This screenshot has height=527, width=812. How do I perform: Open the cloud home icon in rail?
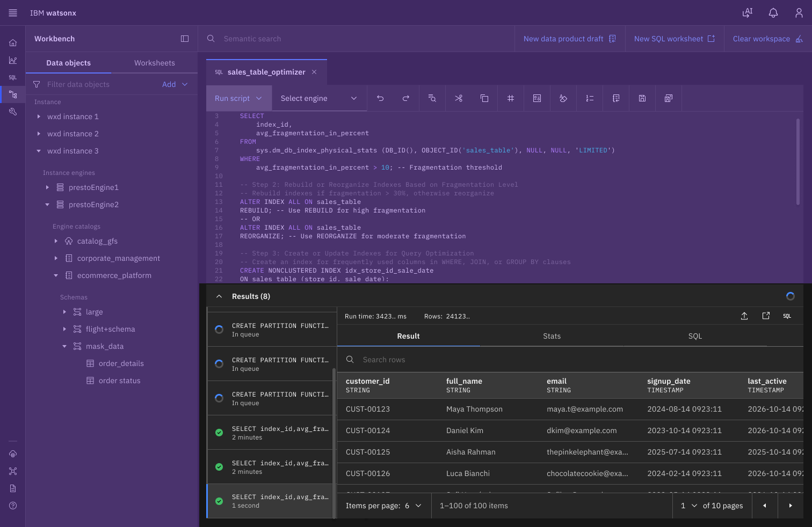pos(13,454)
